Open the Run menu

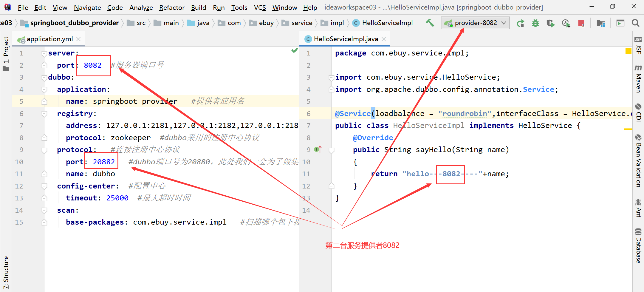pos(219,7)
